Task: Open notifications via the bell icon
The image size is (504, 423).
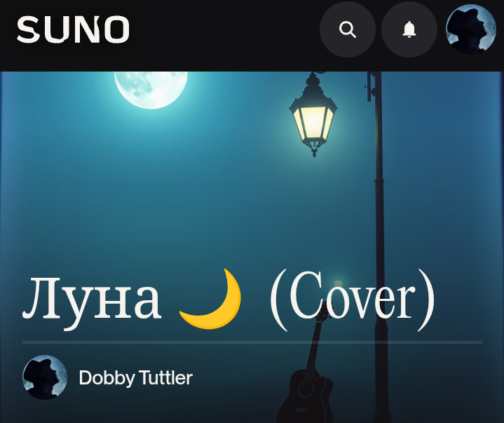Action: 409,29
